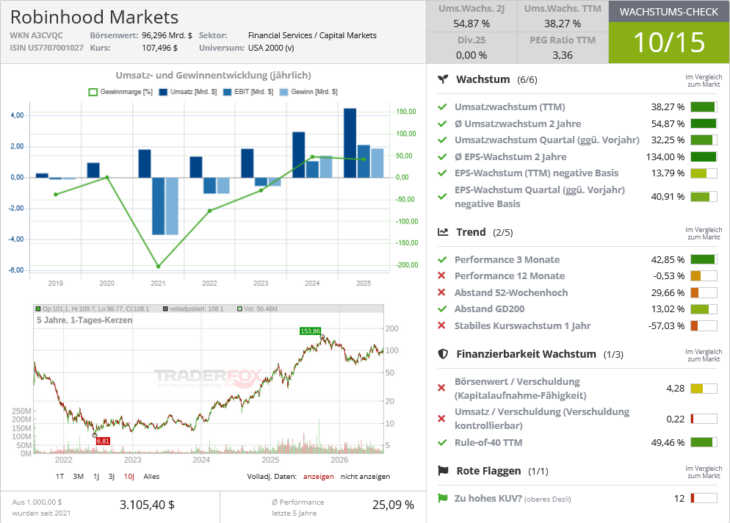
Task: Click the 2025 Umsatz dark blue bar
Action: click(350, 143)
